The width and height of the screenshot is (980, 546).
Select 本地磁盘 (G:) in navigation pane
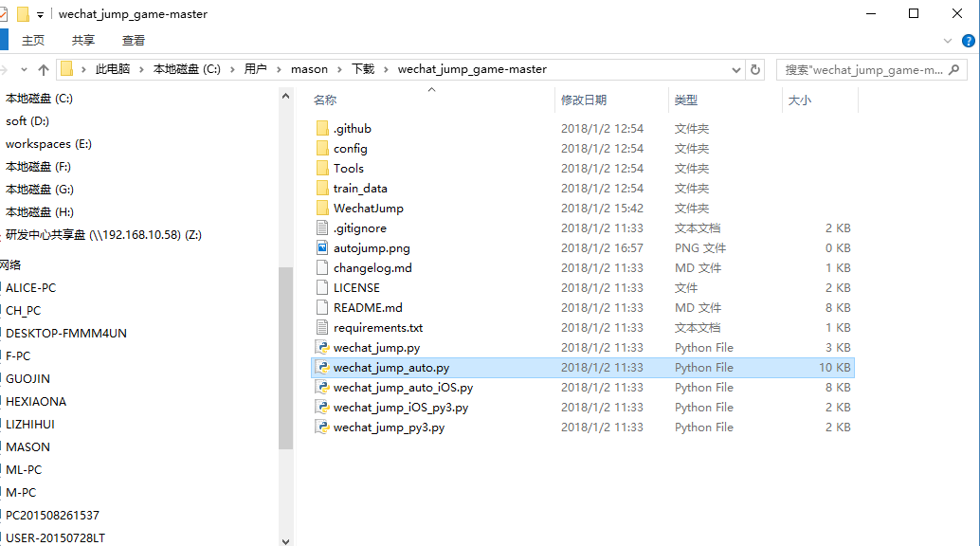tap(40, 190)
